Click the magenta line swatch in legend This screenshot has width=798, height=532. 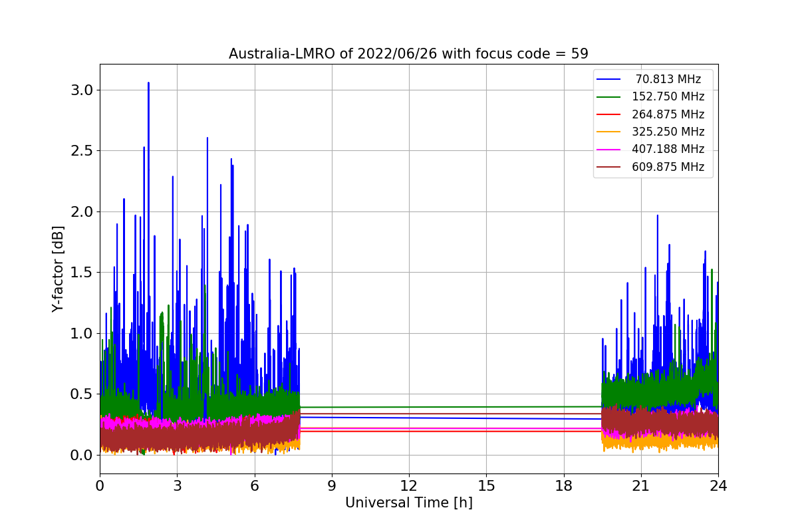coord(609,150)
